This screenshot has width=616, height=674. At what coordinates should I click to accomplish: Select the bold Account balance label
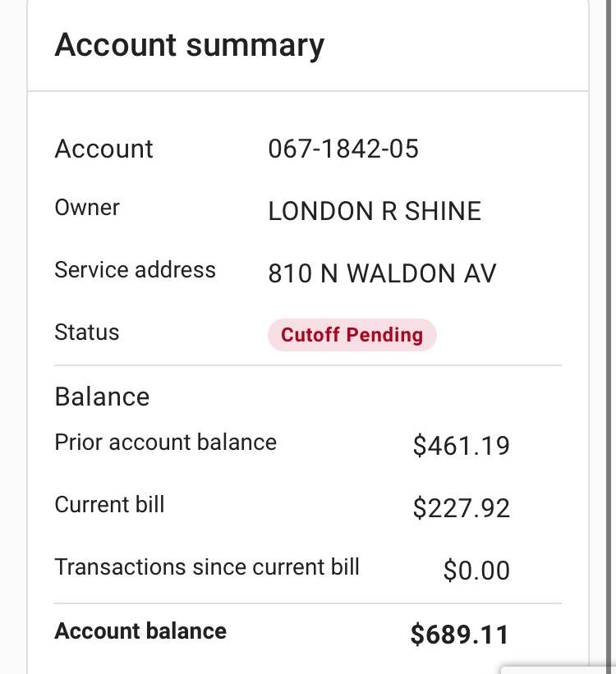pyautogui.click(x=140, y=630)
